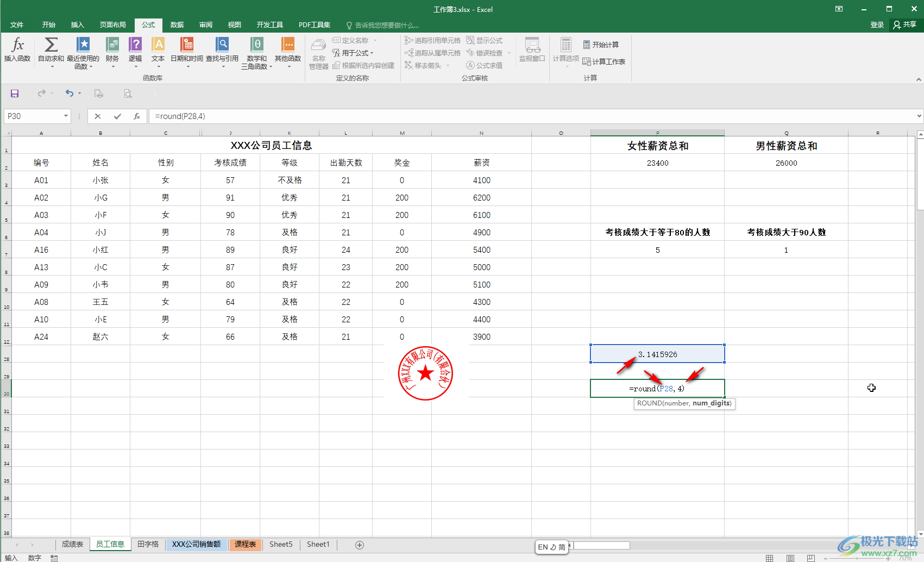The width and height of the screenshot is (924, 562).
Task: Click cell with 女性薪资总和 value 23400
Action: (x=657, y=163)
